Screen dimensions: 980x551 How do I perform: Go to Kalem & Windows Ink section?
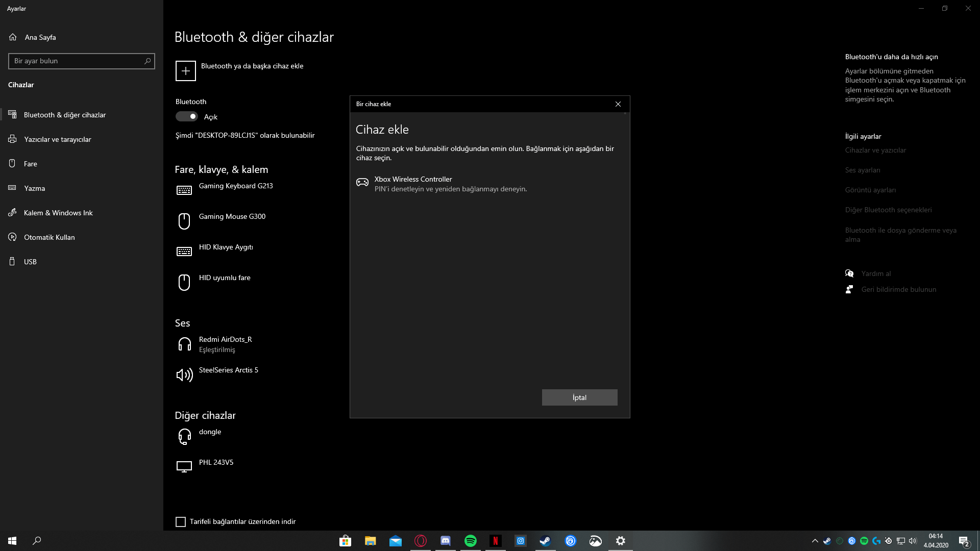[58, 213]
